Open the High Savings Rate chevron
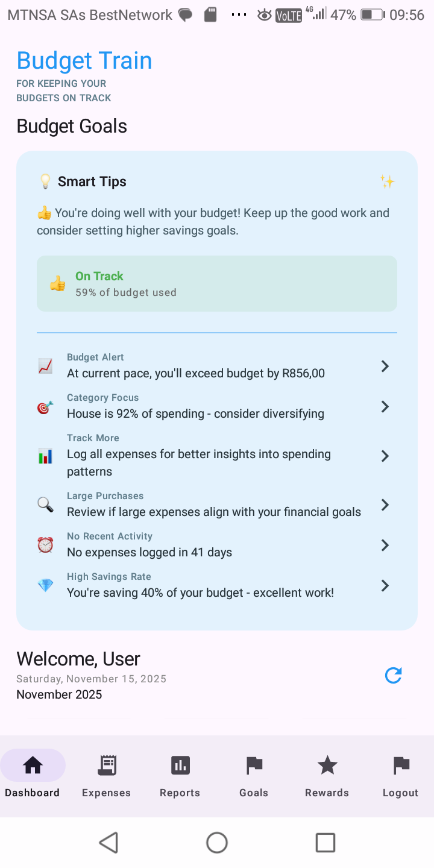 [385, 585]
